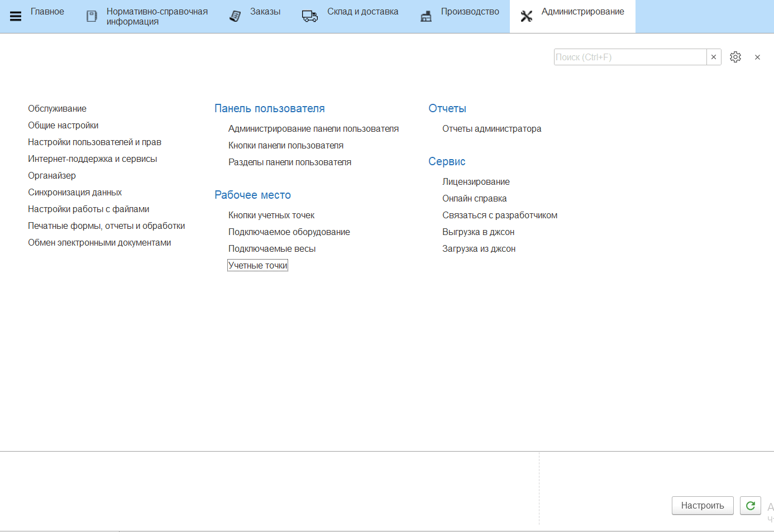This screenshot has width=774, height=532.
Task: Open Лицензирование under Сервис
Action: point(476,181)
